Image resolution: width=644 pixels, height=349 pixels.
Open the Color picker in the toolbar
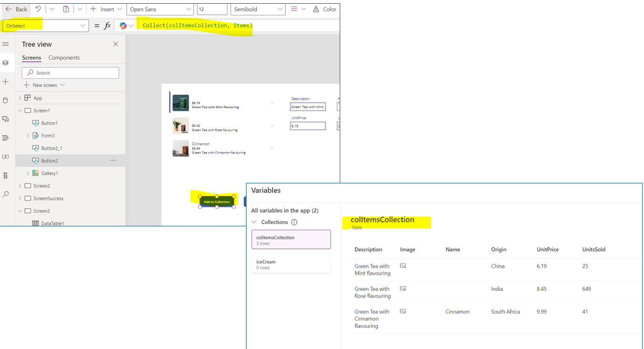(324, 9)
